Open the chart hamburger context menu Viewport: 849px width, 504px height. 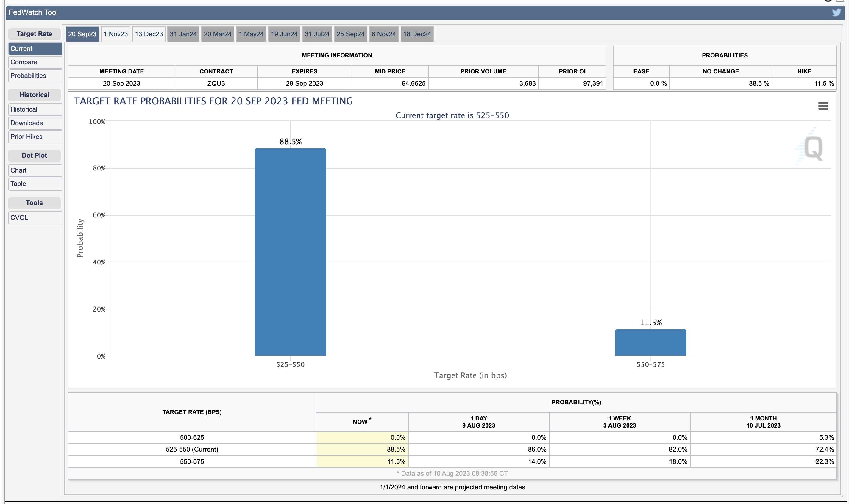823,106
